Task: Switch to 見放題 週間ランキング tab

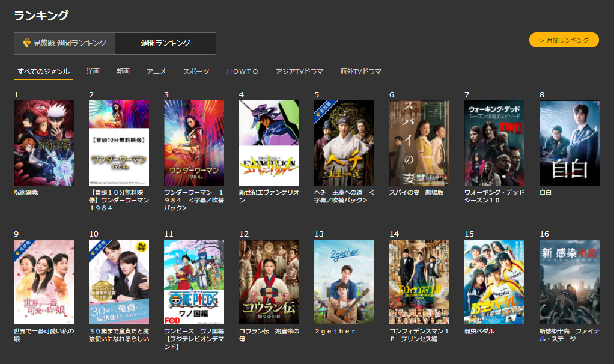Action: [65, 43]
